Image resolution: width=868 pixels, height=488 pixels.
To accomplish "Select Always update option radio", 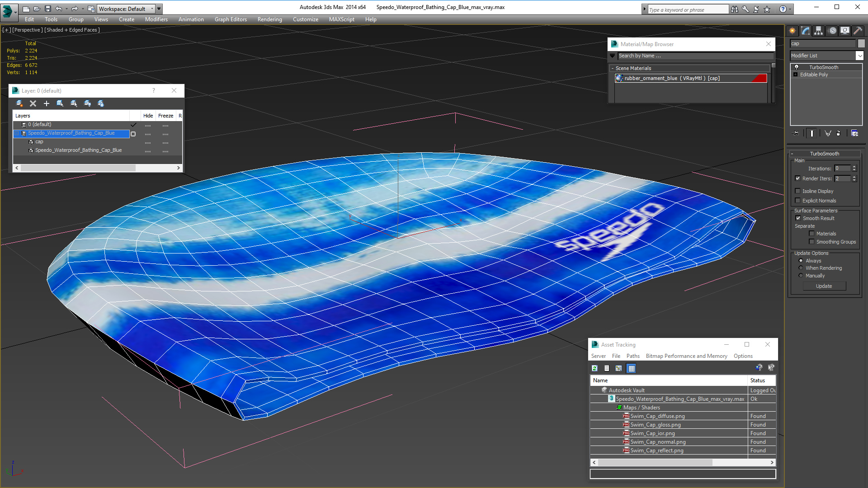I will (x=801, y=261).
